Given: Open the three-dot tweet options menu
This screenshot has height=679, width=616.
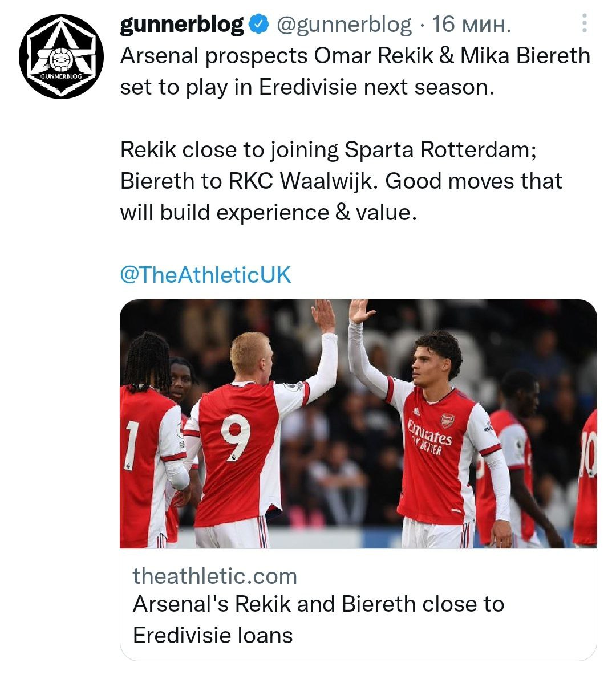Looking at the screenshot, I should (584, 24).
